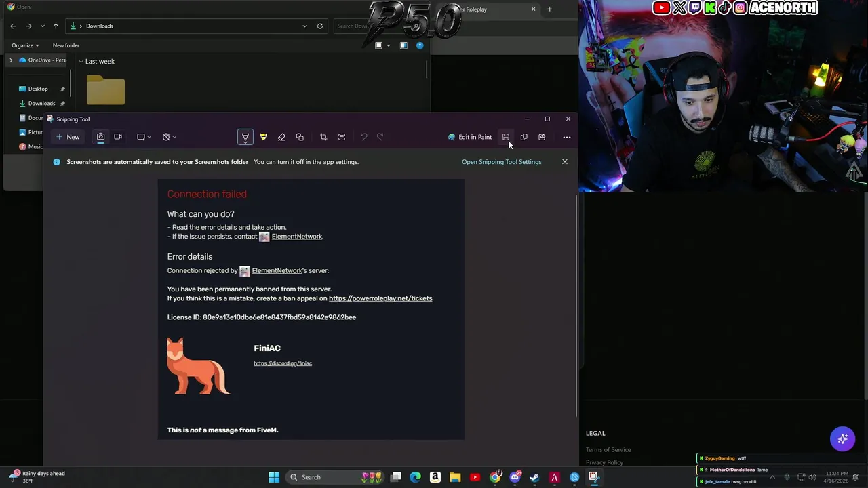The width and height of the screenshot is (868, 488).
Task: Undo the last edit
Action: (363, 137)
